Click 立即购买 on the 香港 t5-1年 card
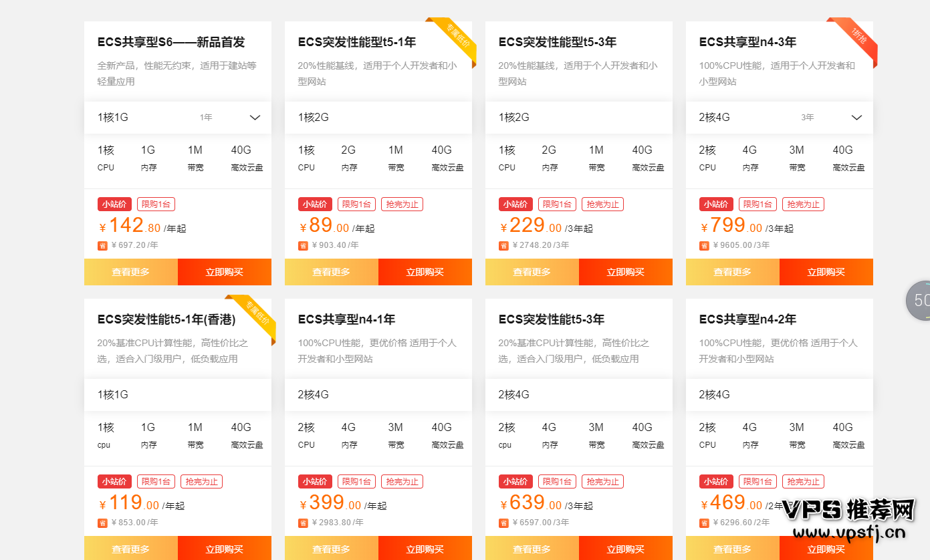Screen dimensions: 930x560 click(225, 549)
